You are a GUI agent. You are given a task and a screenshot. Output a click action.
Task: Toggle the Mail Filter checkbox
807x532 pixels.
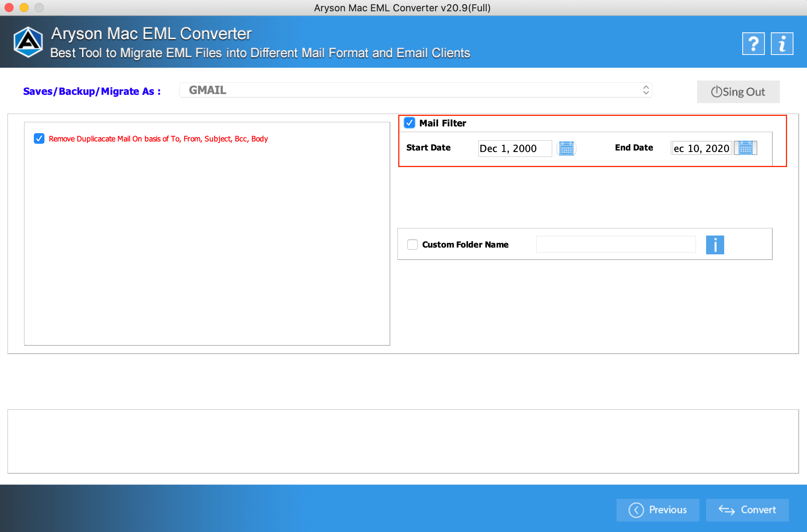410,123
